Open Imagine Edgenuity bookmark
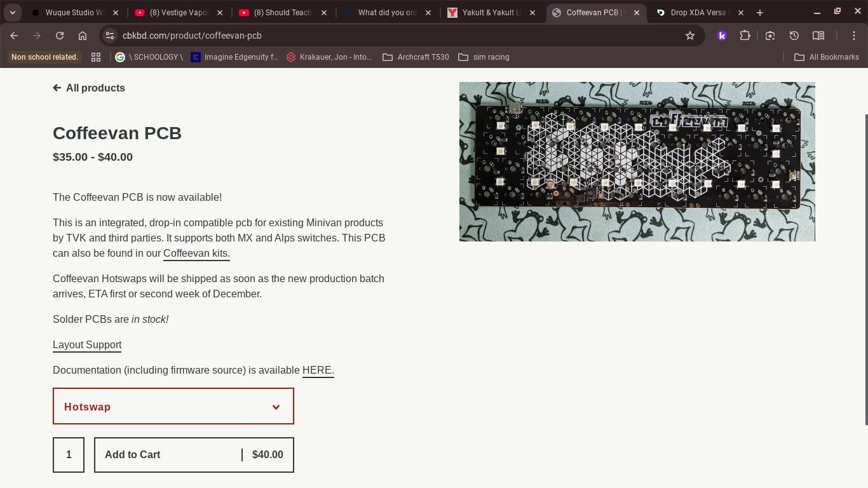 pos(234,57)
